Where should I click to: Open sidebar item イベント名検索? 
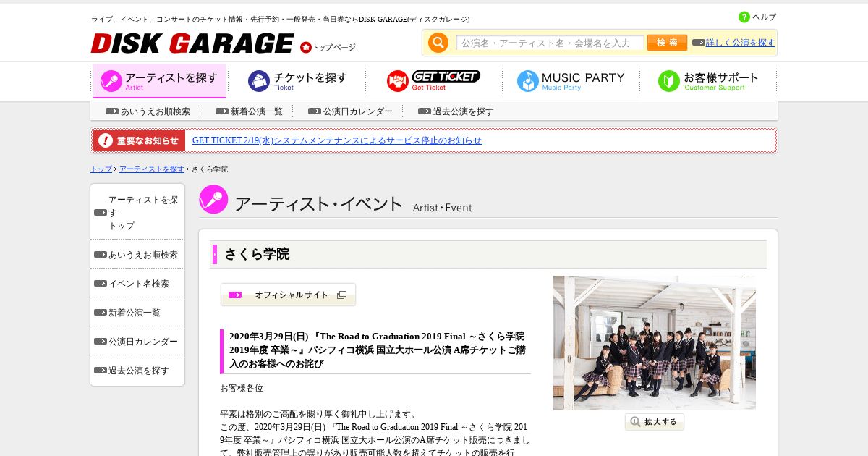[137, 283]
